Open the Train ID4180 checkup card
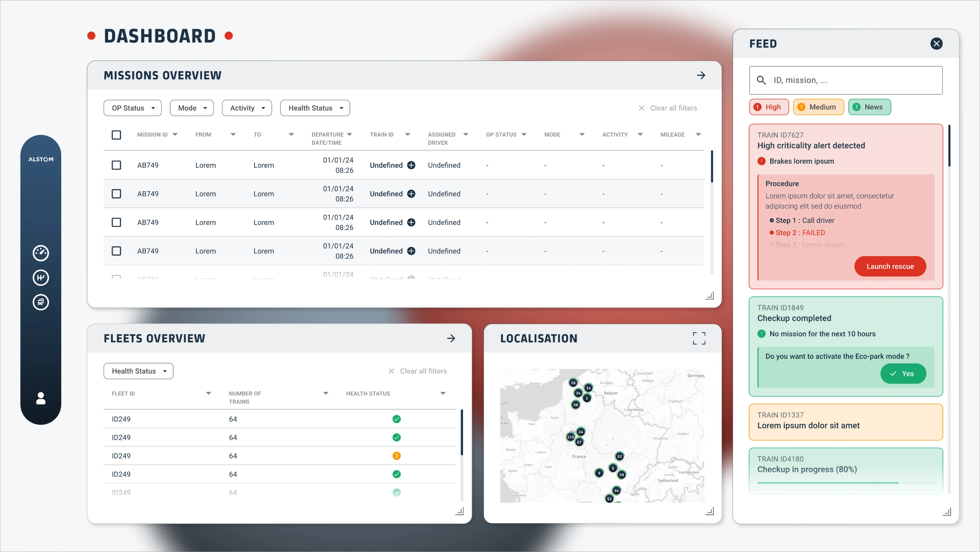The height and width of the screenshot is (552, 980). pos(846,471)
